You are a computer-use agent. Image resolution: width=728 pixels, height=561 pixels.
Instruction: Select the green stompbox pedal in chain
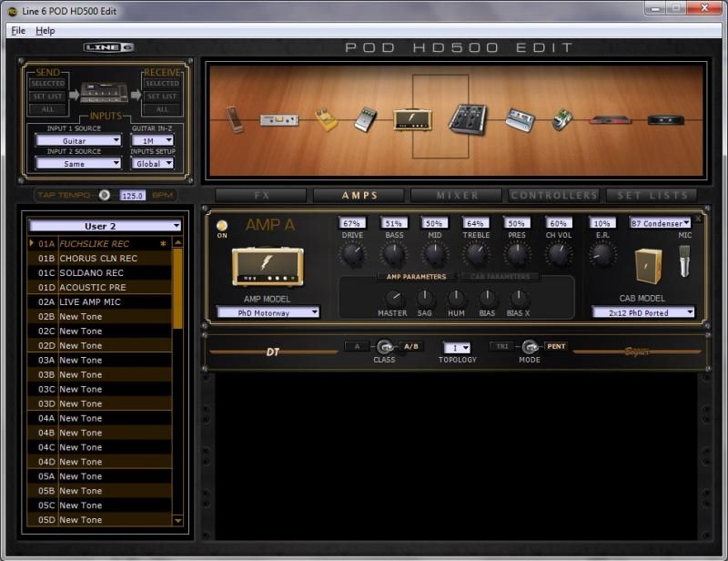tap(562, 119)
